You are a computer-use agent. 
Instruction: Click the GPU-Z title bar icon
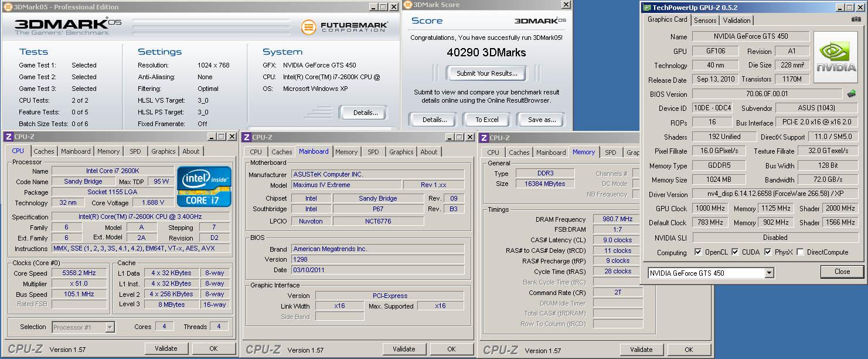(646, 7)
